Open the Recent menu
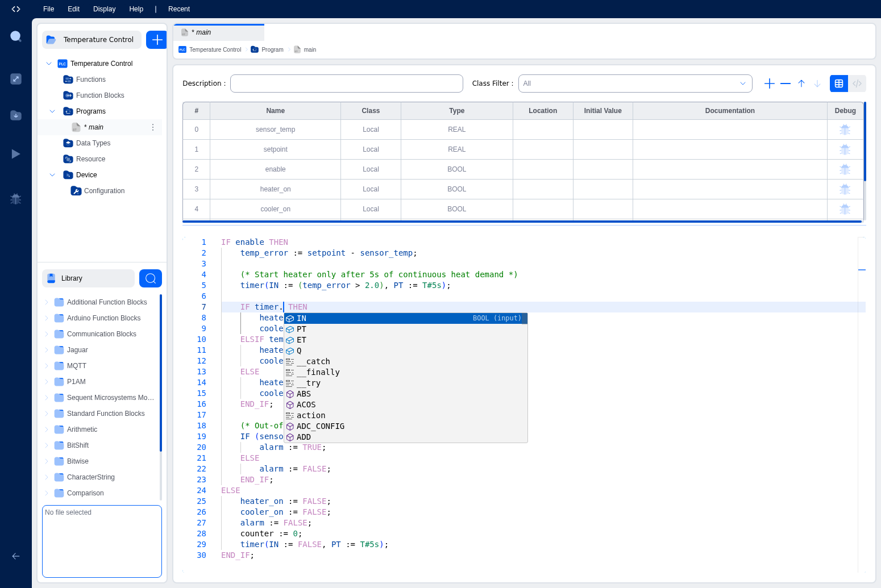 tap(179, 9)
